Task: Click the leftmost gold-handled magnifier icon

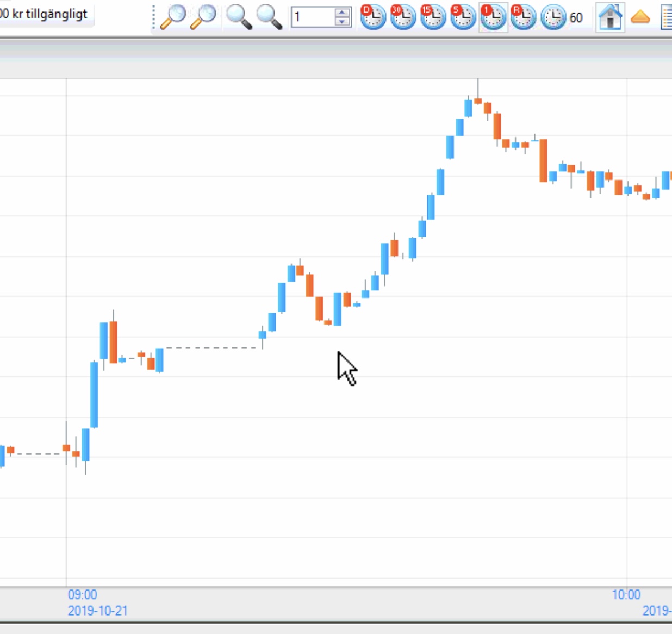Action: pos(173,17)
